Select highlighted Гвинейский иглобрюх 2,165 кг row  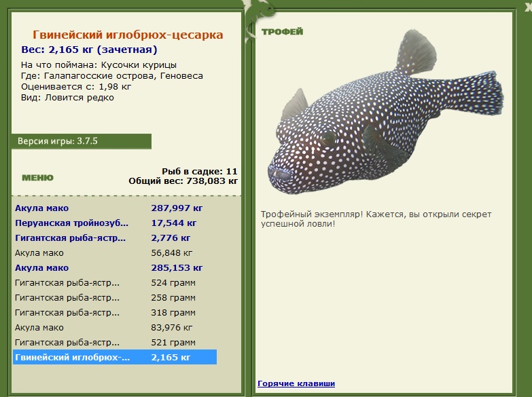pos(115,358)
